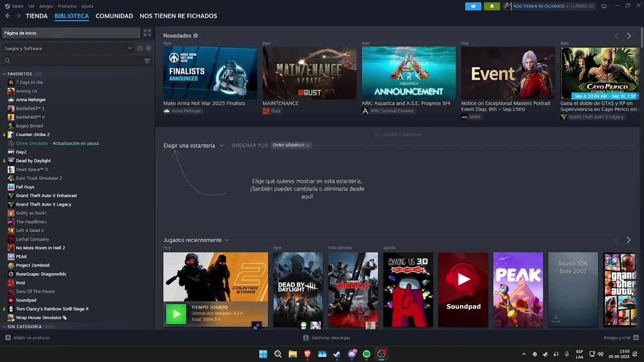
Task: Open the Ayuda menu
Action: pos(87,6)
